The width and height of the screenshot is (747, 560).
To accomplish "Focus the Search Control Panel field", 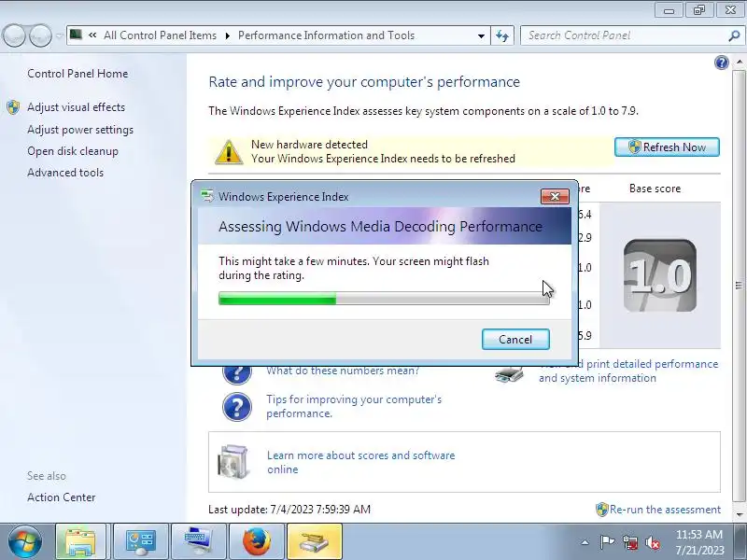I will (x=624, y=35).
